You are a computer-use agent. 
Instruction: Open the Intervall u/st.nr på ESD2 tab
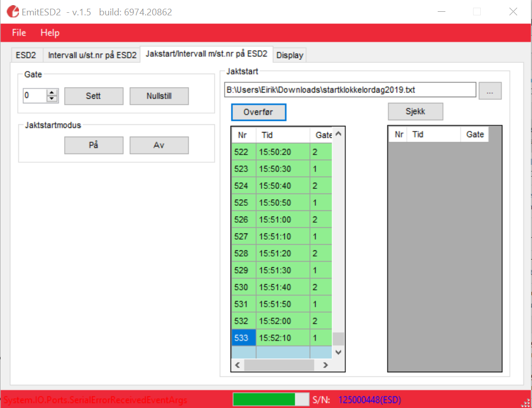(92, 55)
